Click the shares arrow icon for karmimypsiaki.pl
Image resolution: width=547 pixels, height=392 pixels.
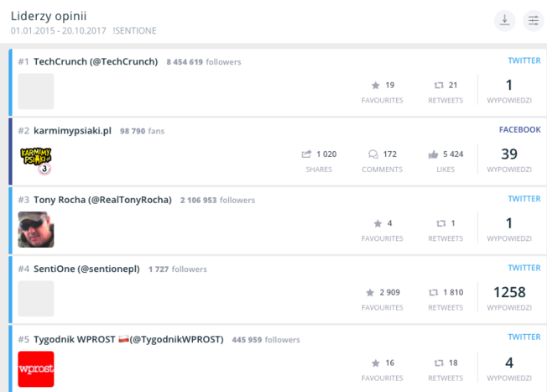point(306,154)
